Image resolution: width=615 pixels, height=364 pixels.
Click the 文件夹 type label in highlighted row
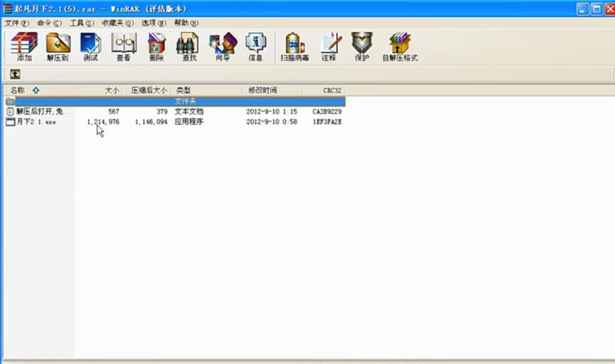(x=186, y=101)
